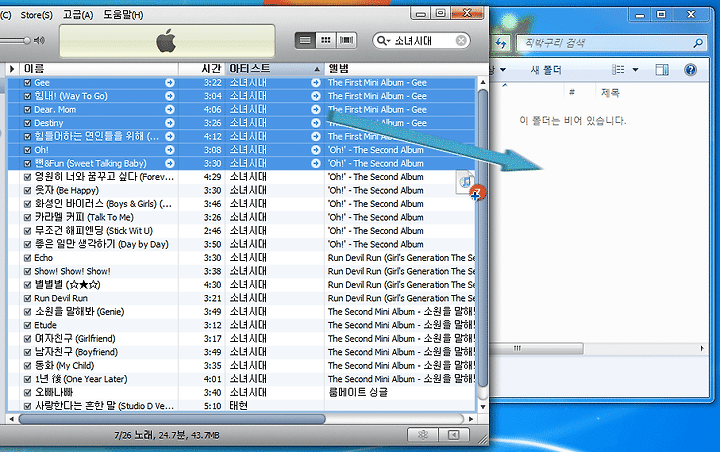
Task: Click the arrow link beside Destiny
Action: click(170, 123)
